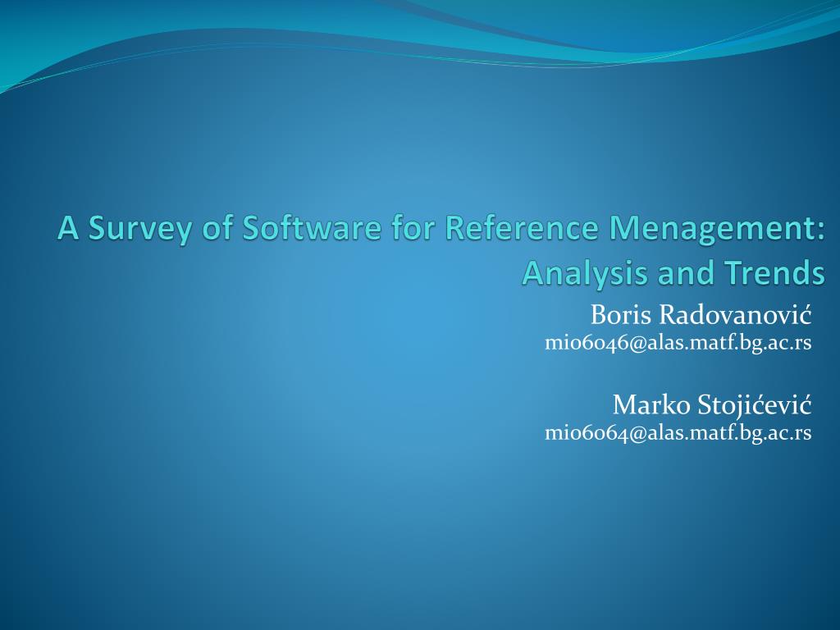Select the email mi06064@alas.matf.bg.ac.rs
The image size is (840, 630).
tap(678, 432)
